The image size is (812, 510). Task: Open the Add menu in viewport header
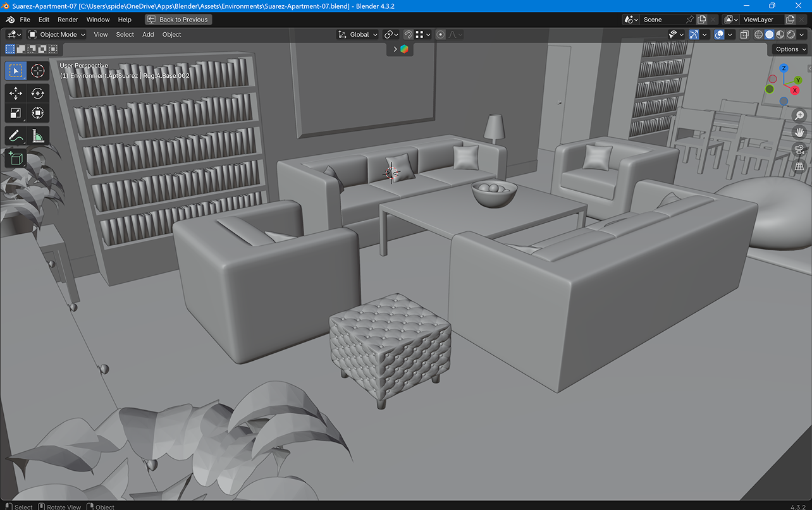148,35
